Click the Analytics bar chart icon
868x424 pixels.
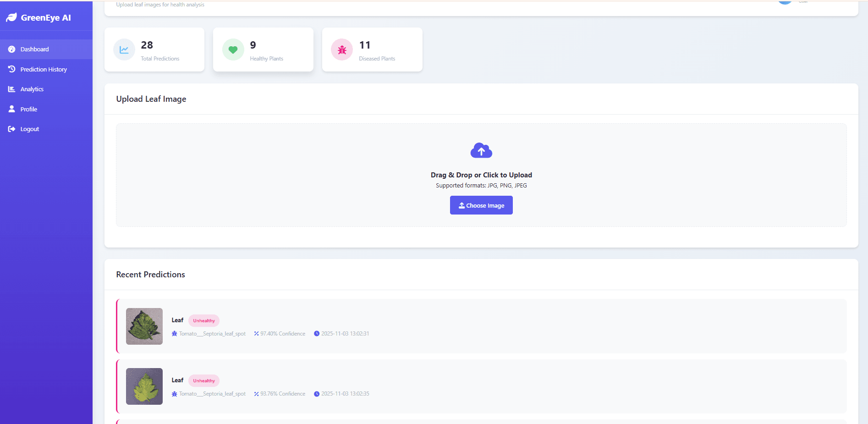pos(12,89)
